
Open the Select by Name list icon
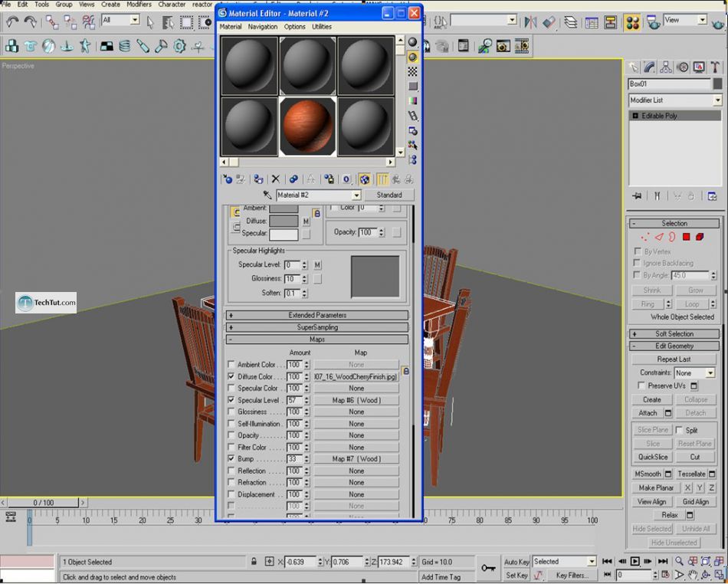tap(168, 22)
